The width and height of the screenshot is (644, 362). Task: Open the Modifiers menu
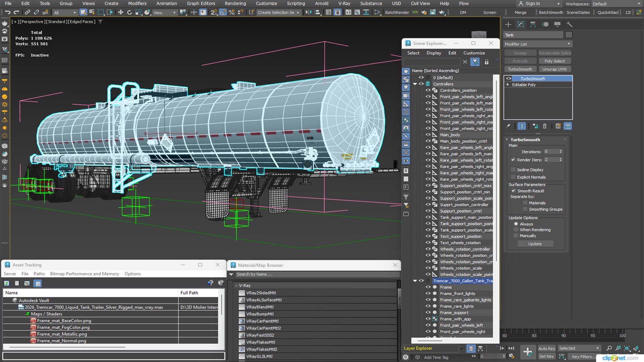coord(137,3)
